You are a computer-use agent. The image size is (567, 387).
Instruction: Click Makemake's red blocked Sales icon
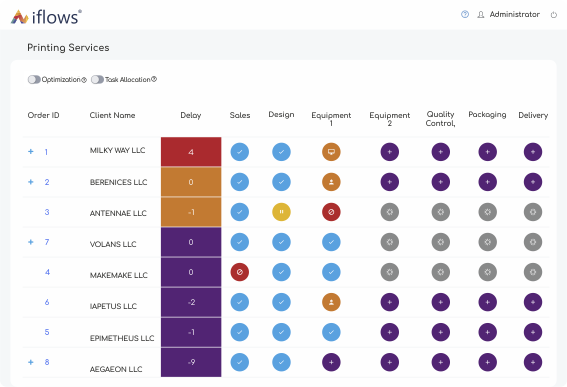click(x=240, y=272)
